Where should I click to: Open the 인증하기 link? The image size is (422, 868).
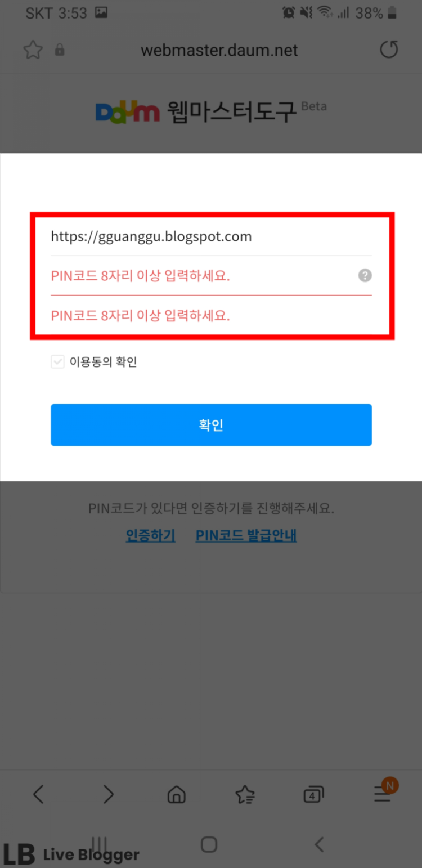(x=150, y=535)
